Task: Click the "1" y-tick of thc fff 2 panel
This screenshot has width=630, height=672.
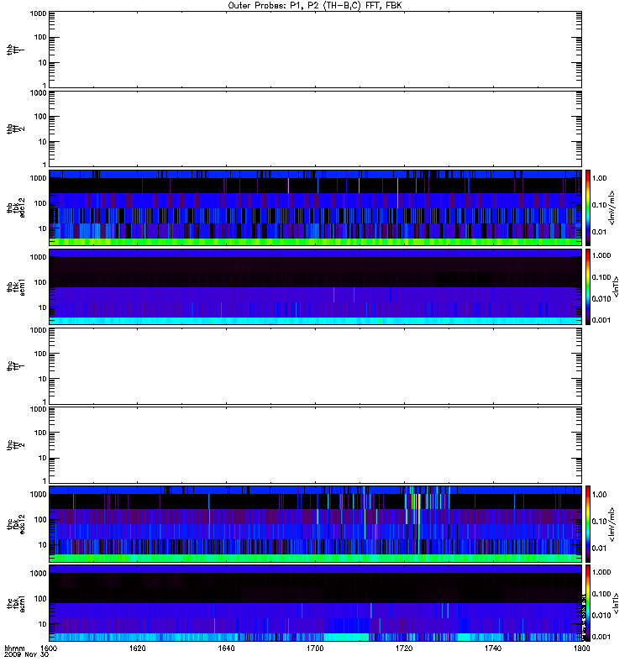Action: point(45,480)
